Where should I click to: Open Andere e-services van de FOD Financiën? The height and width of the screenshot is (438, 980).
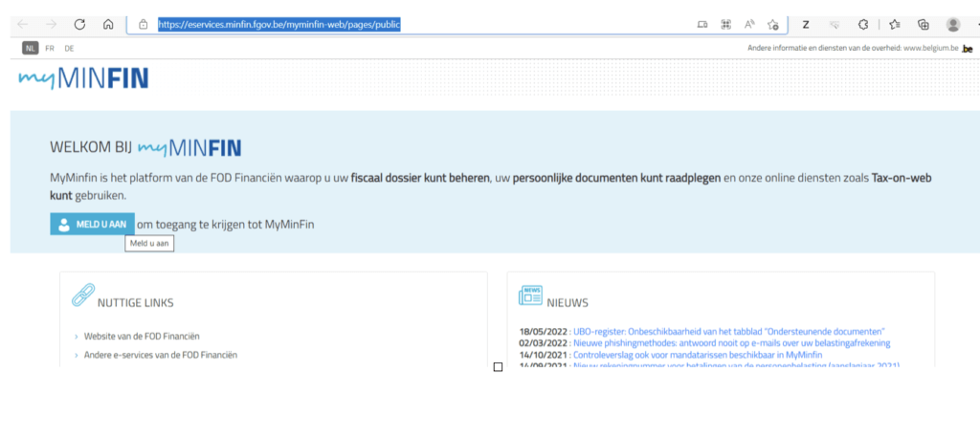(x=161, y=355)
